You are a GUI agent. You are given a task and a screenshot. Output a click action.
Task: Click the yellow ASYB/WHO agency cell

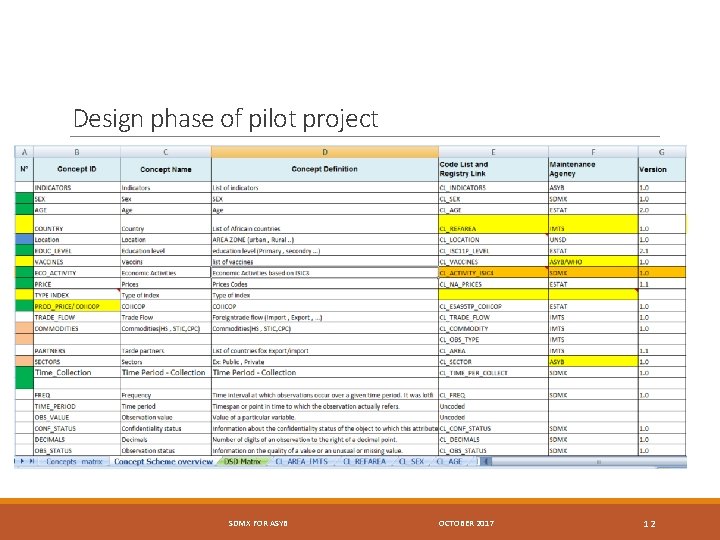593,262
